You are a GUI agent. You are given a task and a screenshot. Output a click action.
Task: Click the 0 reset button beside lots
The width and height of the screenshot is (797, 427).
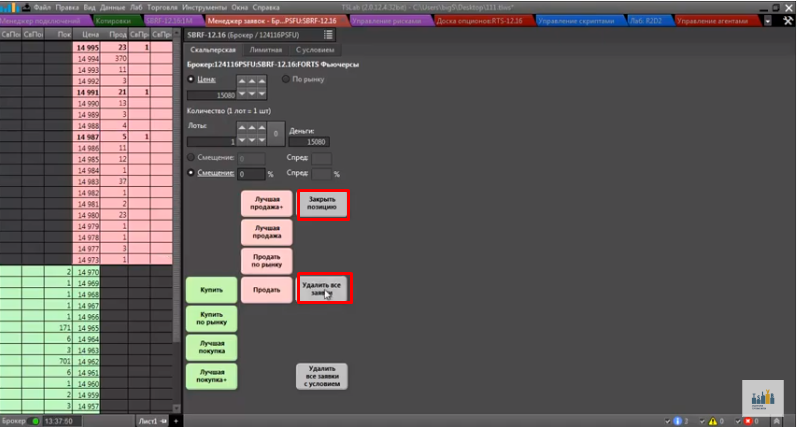(x=276, y=133)
